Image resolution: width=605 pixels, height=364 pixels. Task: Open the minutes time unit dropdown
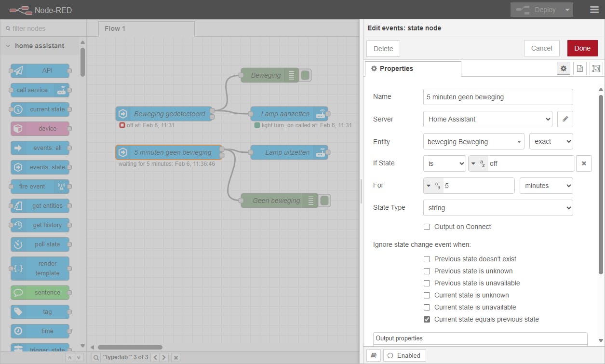point(546,186)
